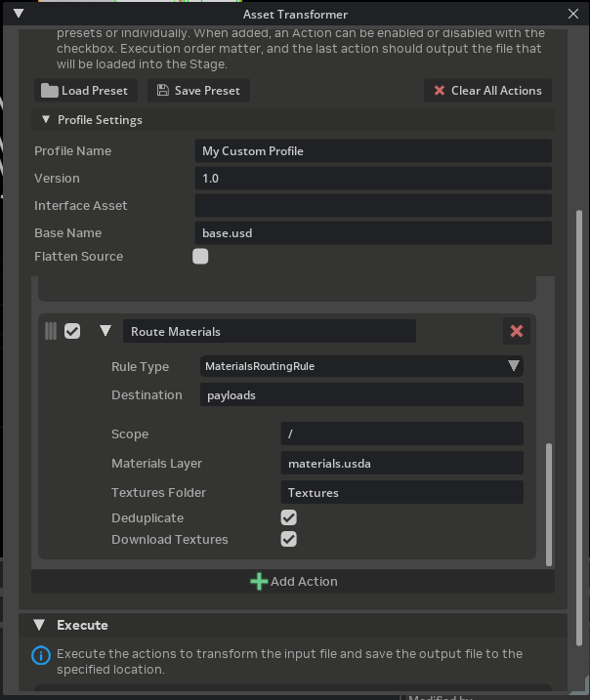Viewport: 590px width, 700px height.
Task: Click the drag handle beside Route Materials
Action: [x=51, y=331]
